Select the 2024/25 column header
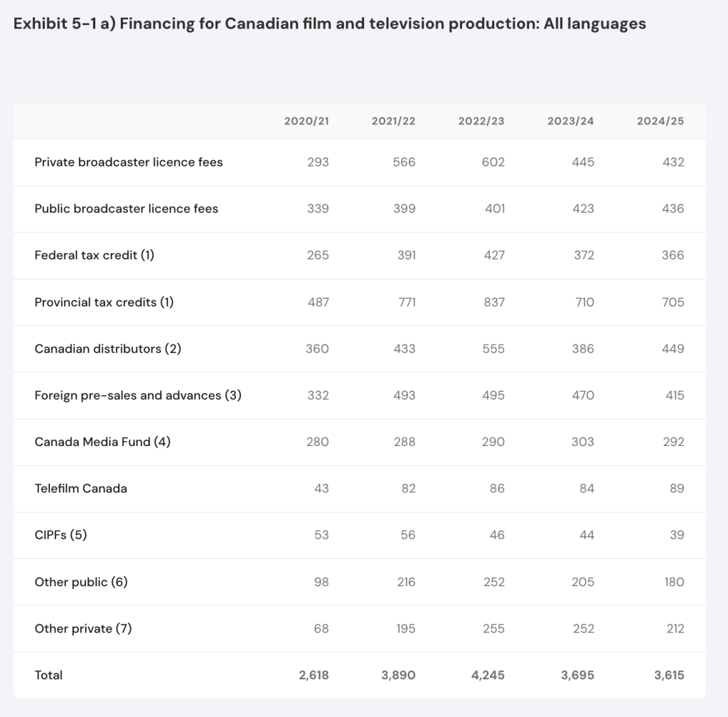The height and width of the screenshot is (717, 728). [x=660, y=121]
